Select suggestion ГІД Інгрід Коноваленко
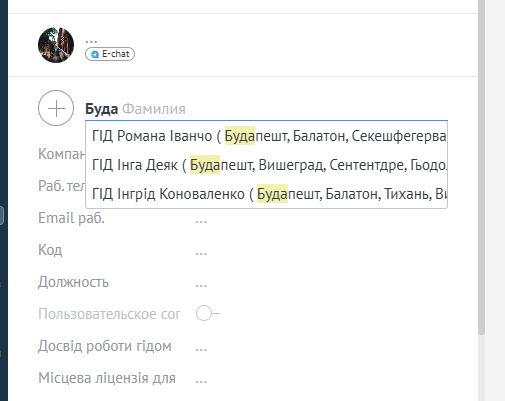This screenshot has width=505, height=401. (266, 194)
